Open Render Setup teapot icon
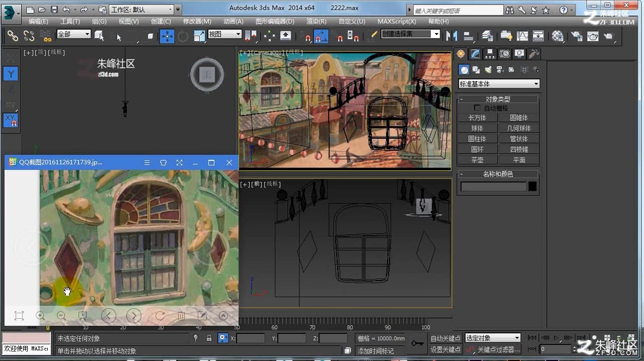644x361 pixels. coord(577,36)
